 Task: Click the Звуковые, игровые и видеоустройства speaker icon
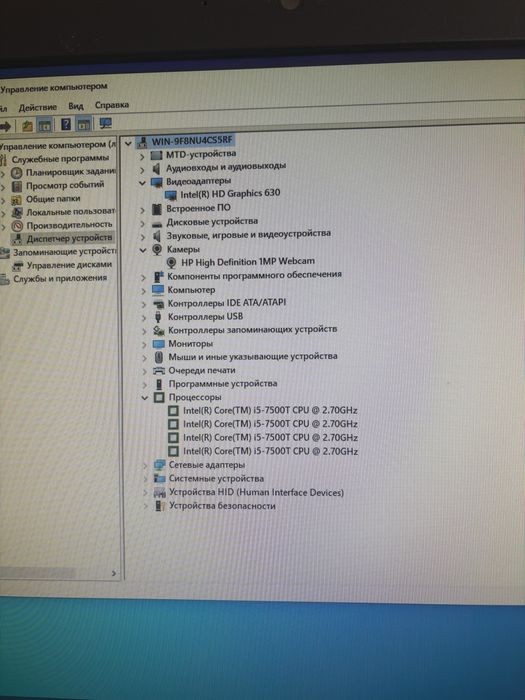[x=157, y=235]
